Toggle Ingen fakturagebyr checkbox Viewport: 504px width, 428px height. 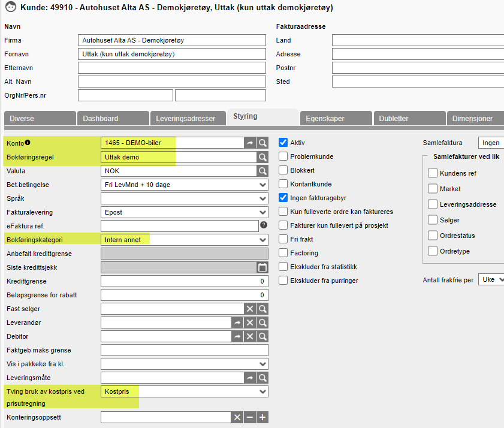pos(283,198)
